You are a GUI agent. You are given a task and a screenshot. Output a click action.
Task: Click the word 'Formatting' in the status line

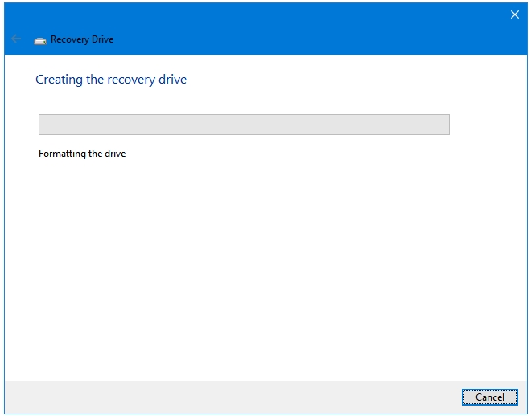pos(62,154)
